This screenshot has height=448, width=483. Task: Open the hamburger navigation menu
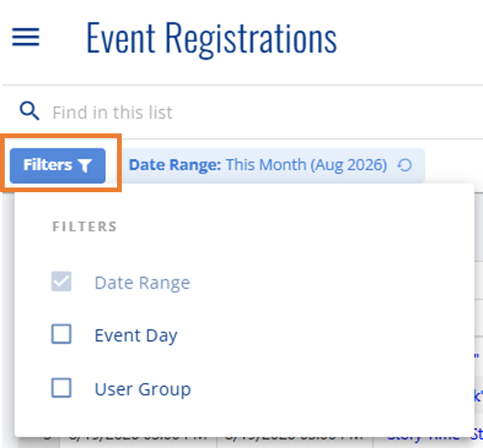26,37
